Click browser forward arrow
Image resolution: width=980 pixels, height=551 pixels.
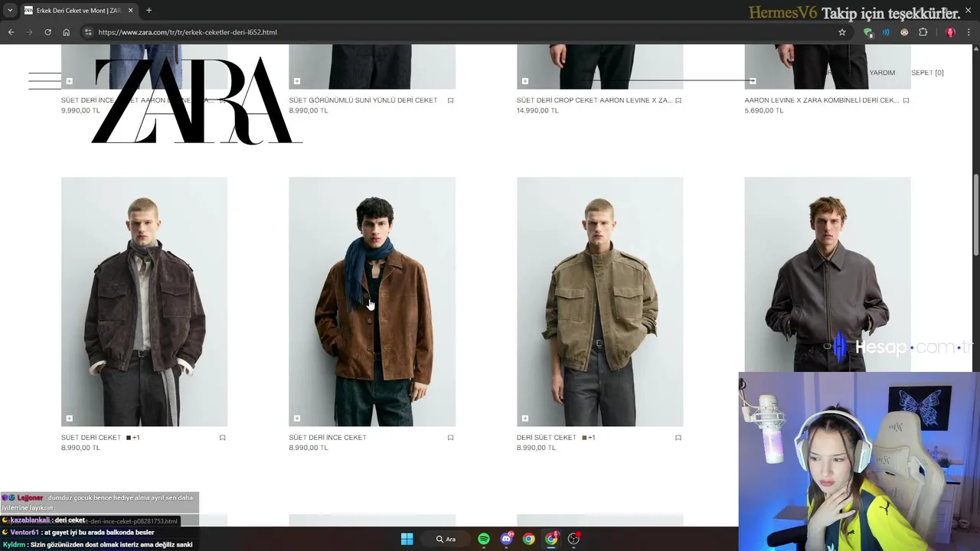29,32
